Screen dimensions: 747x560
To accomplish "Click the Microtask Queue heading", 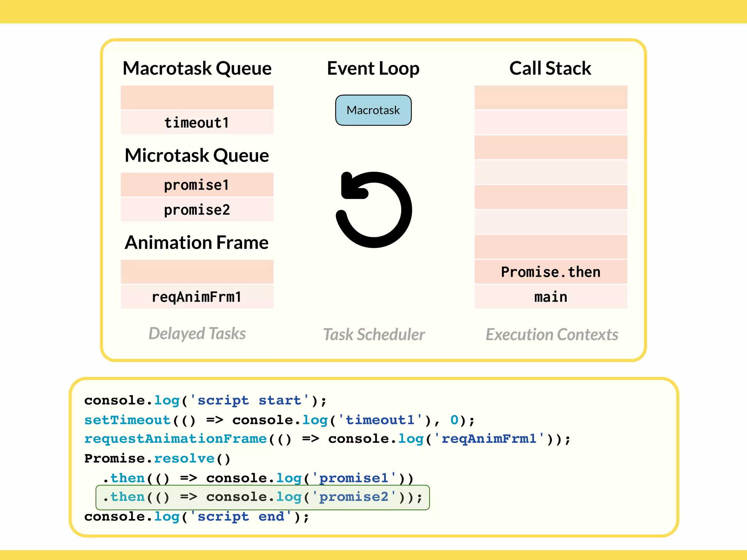I will pyautogui.click(x=197, y=155).
